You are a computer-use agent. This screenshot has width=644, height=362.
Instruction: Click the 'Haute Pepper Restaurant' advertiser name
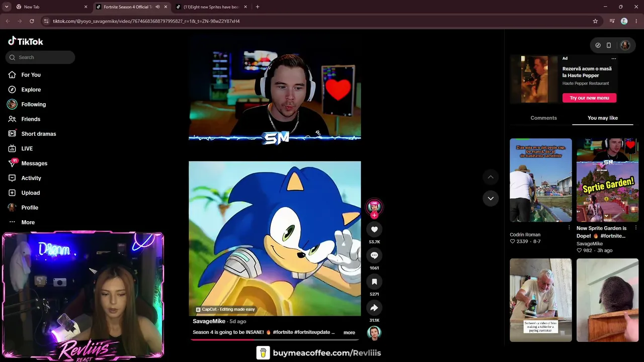pos(586,83)
